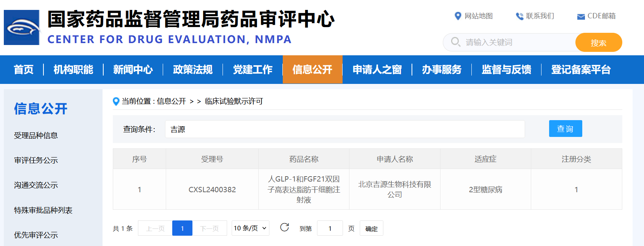The height and width of the screenshot is (246, 644).
Task: Open 登记备案平台 navigation item
Action: tap(581, 69)
